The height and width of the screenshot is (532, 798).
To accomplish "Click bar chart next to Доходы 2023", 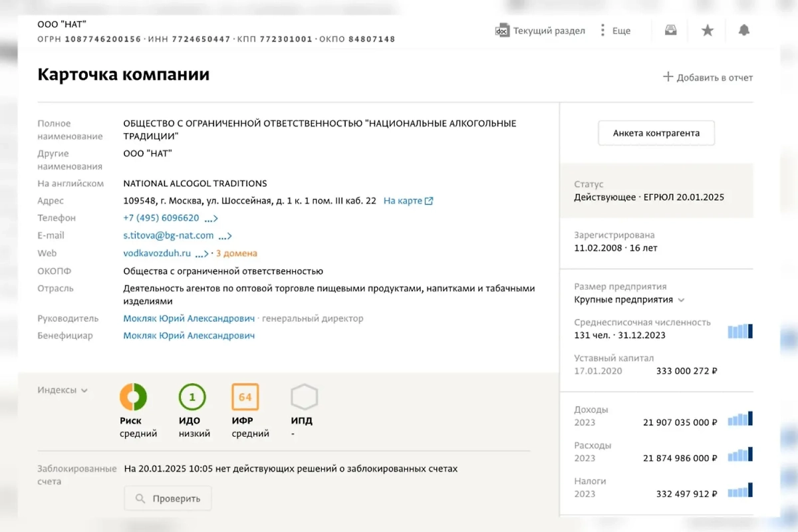I will 740,418.
